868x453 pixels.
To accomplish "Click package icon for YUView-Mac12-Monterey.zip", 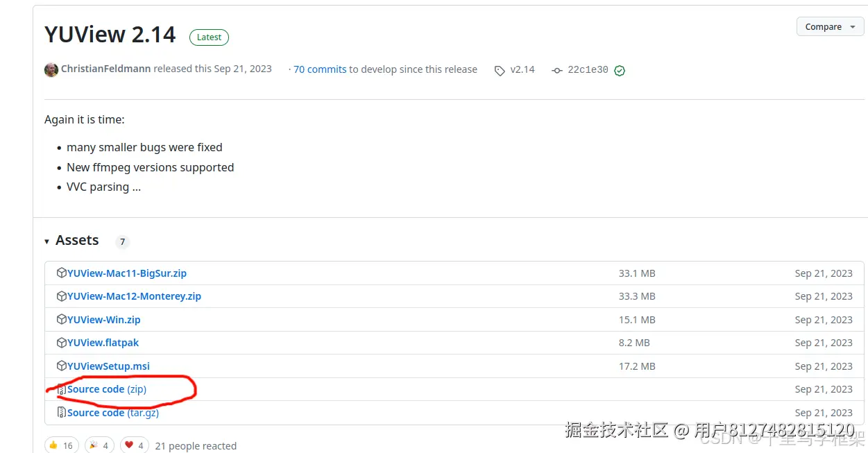I will click(62, 296).
